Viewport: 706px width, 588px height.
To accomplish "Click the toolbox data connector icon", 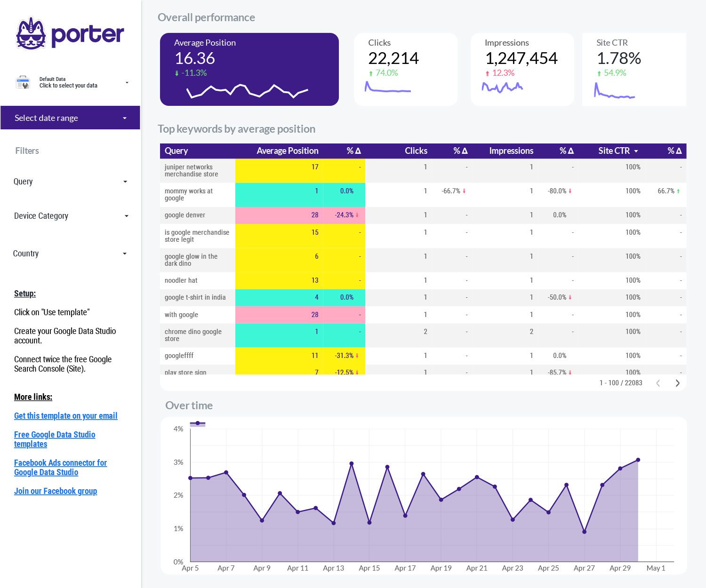I will click(23, 81).
